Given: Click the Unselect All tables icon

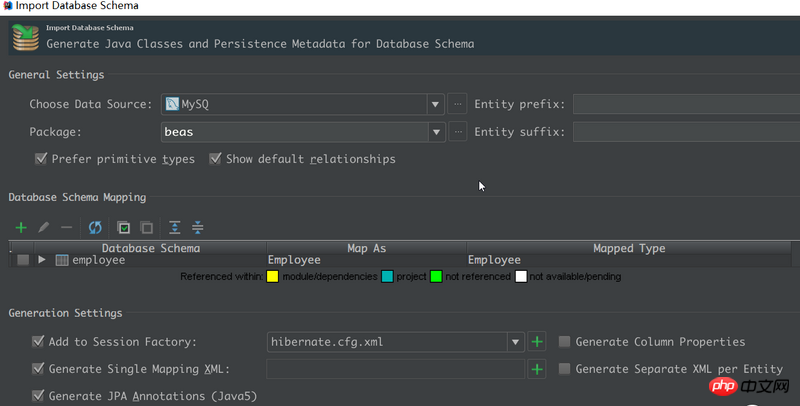Looking at the screenshot, I should pyautogui.click(x=146, y=228).
